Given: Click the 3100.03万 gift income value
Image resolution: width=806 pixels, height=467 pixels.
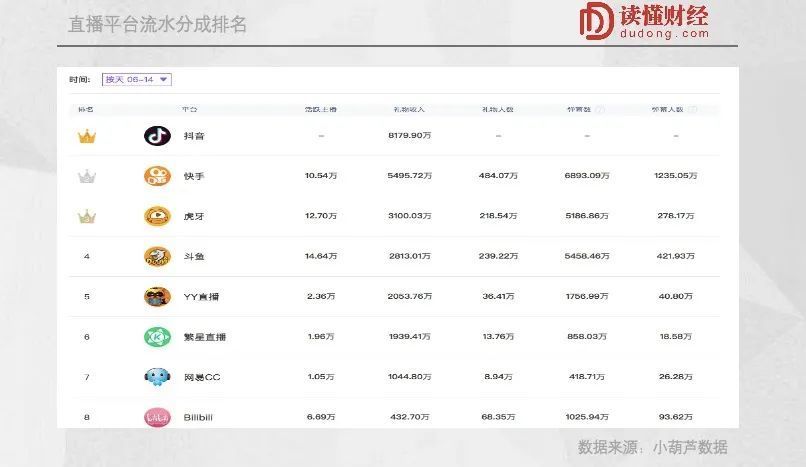Looking at the screenshot, I should tap(410, 216).
